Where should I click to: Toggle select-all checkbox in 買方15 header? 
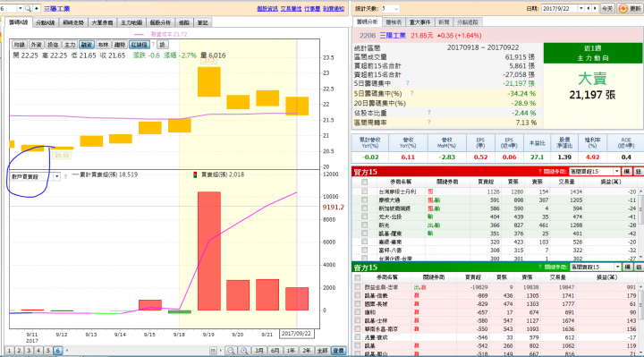pos(364,182)
